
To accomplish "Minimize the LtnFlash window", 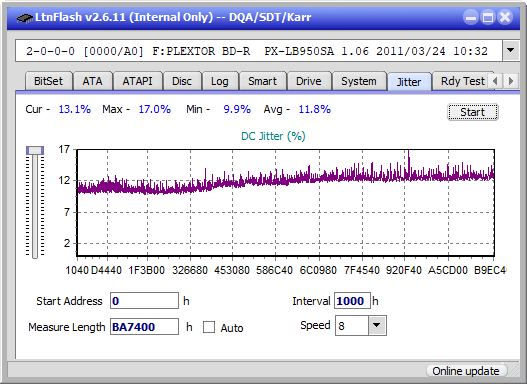I will (471, 17).
